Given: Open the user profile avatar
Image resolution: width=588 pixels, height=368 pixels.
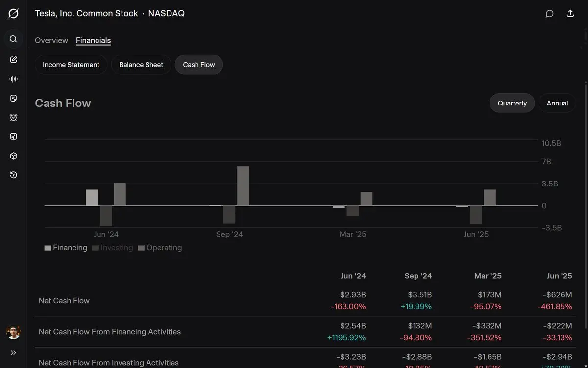Looking at the screenshot, I should click(x=13, y=332).
